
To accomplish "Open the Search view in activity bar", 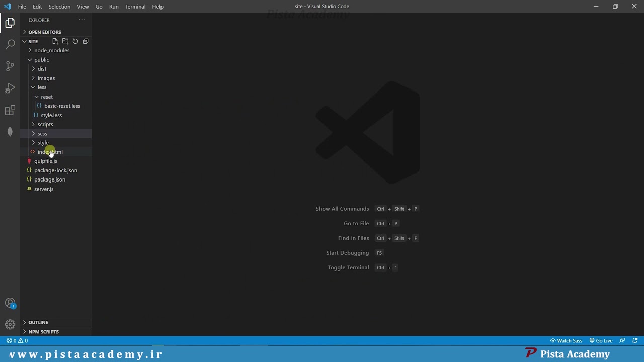I will 10,45.
